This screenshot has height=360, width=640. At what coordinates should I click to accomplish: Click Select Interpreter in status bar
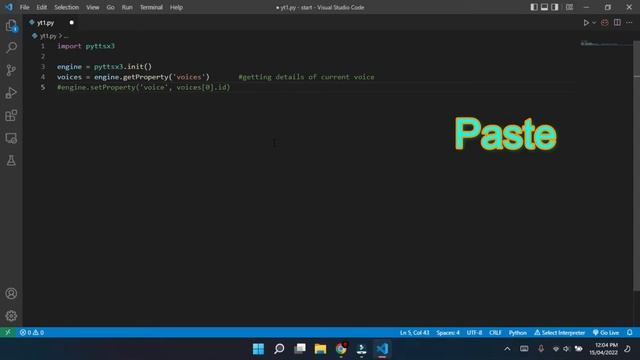560,332
